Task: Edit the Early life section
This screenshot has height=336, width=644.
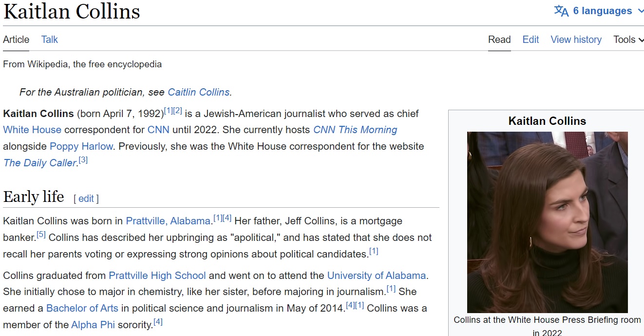Action: 86,198
